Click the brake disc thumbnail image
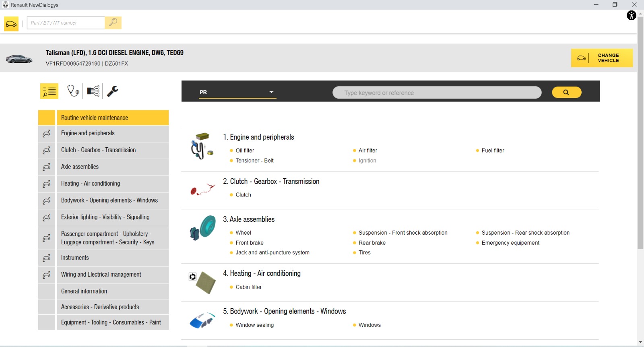The image size is (644, 347). click(x=202, y=228)
